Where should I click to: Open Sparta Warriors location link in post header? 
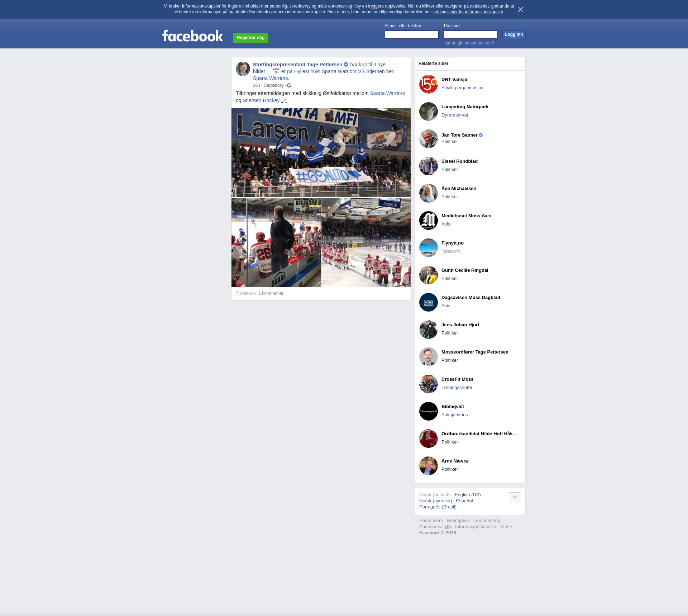click(271, 78)
